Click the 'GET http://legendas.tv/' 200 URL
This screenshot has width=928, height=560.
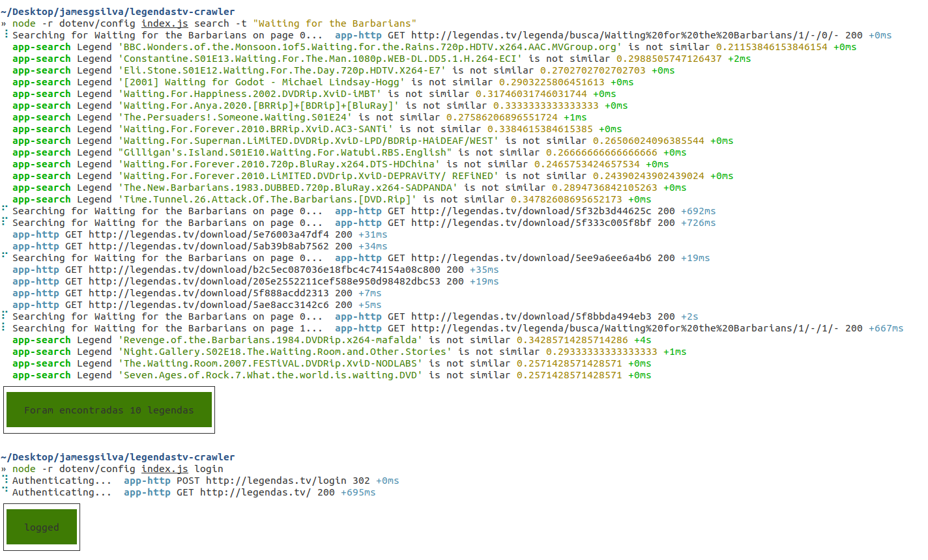(255, 492)
